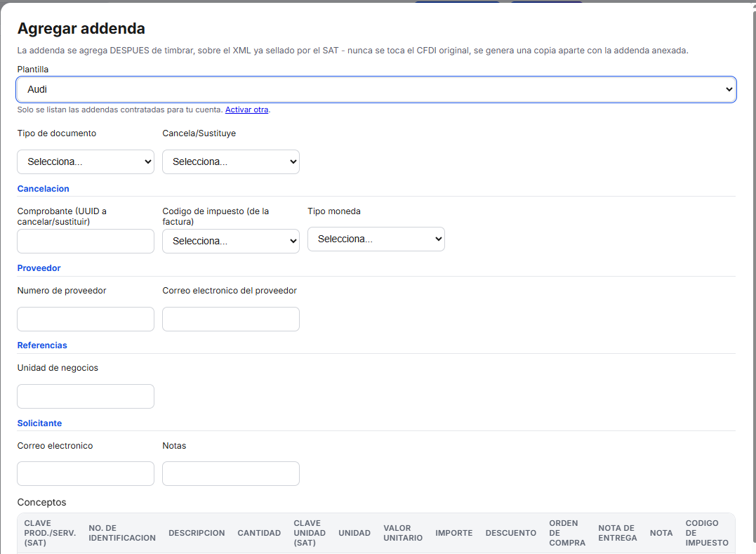
Task: Click the 'CLAVE PROD./SERV. (SAT)' column header
Action: tap(50, 533)
